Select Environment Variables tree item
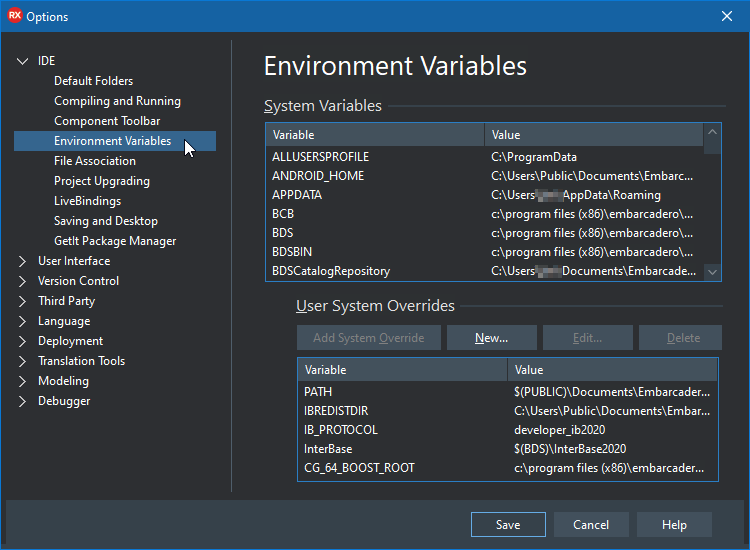 115,141
